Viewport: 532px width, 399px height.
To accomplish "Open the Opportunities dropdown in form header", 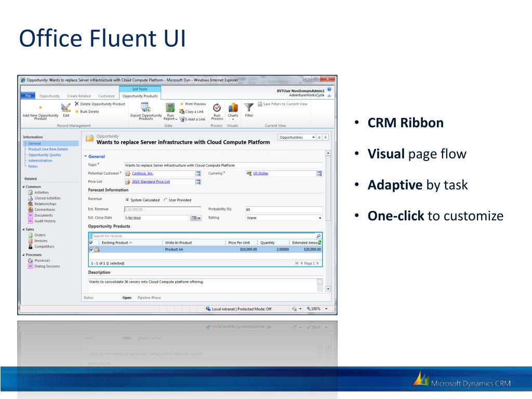I will (x=297, y=137).
